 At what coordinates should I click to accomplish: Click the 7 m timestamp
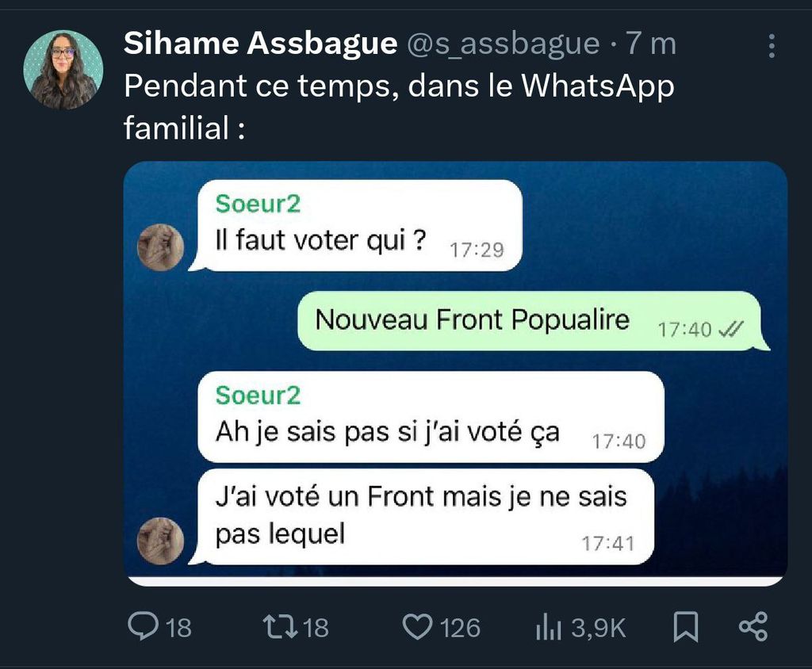pyautogui.click(x=650, y=44)
